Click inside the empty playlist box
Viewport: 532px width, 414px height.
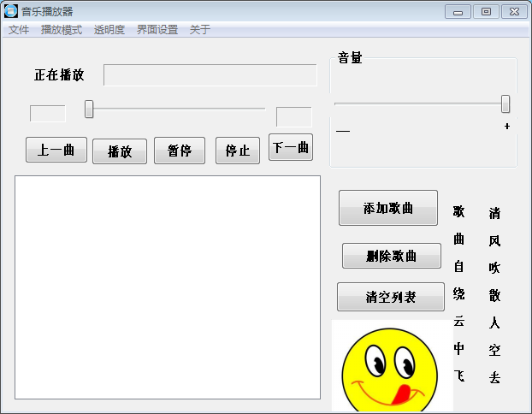coord(168,287)
